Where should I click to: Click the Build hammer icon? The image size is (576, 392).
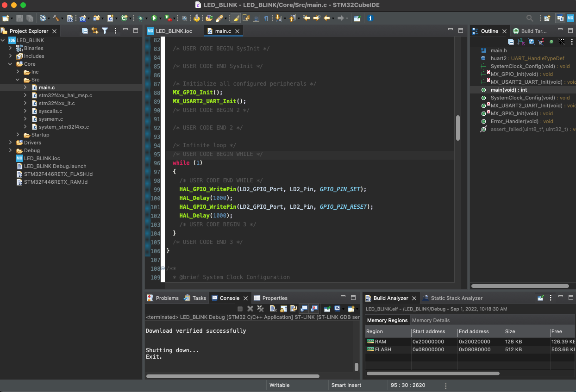pyautogui.click(x=56, y=18)
